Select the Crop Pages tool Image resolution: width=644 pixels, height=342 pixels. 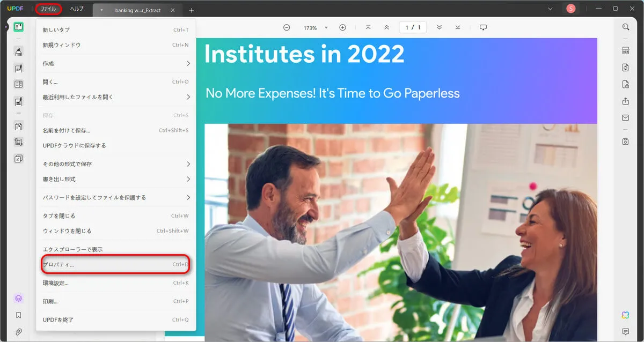point(19,142)
